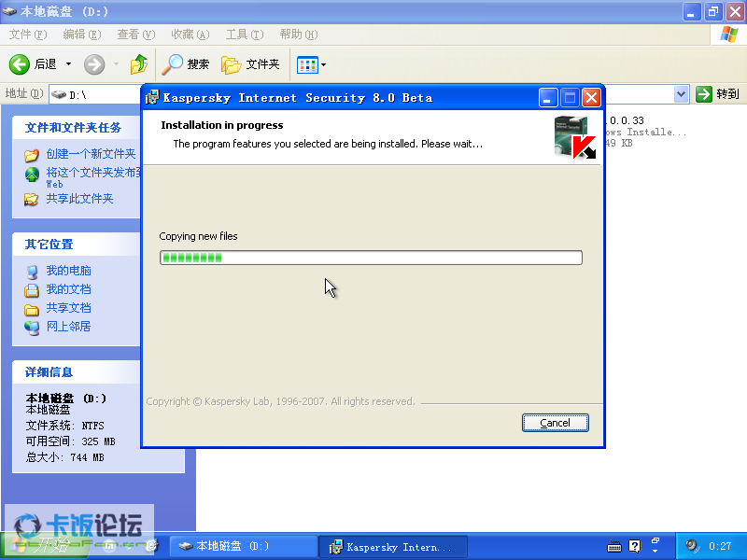Click the My Computer icon
The height and width of the screenshot is (560, 747).
(32, 272)
